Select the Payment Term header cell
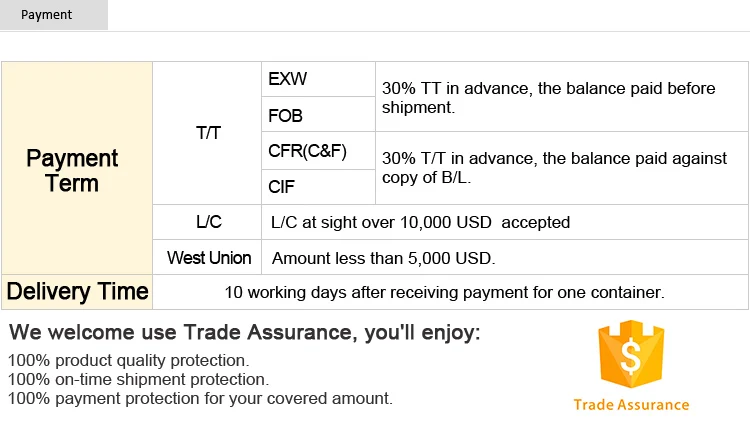 point(72,171)
